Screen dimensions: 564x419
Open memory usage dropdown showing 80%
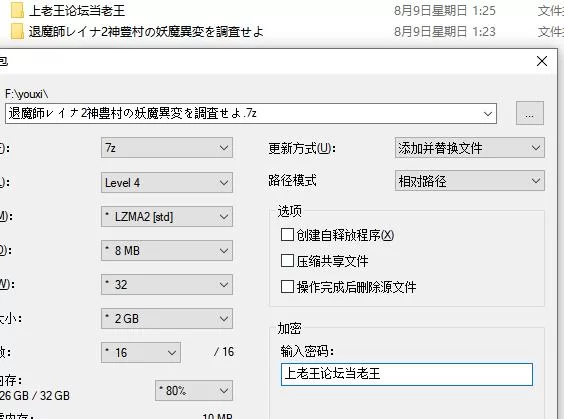tap(194, 390)
